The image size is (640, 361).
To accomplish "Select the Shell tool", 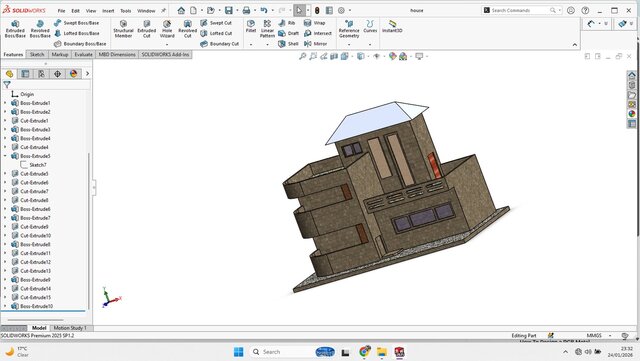I will click(x=288, y=44).
